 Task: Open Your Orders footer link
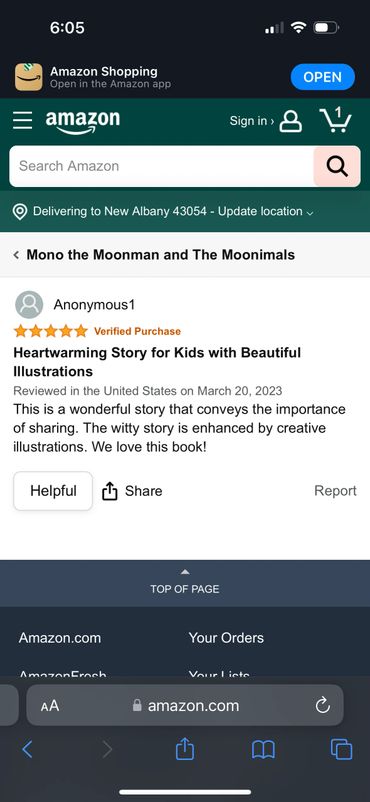point(226,638)
